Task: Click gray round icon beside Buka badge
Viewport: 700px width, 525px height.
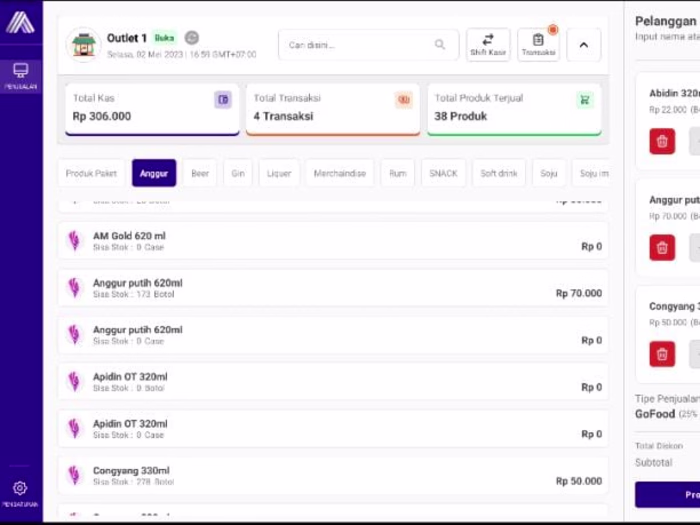Action: 192,38
